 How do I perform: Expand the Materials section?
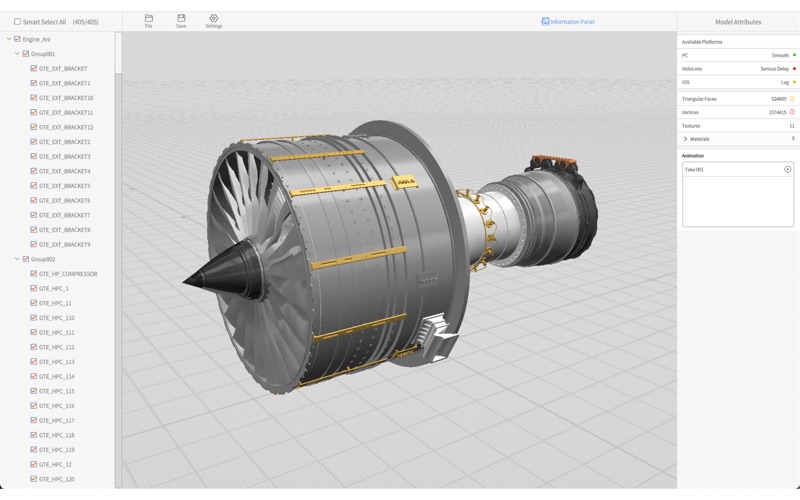[685, 139]
